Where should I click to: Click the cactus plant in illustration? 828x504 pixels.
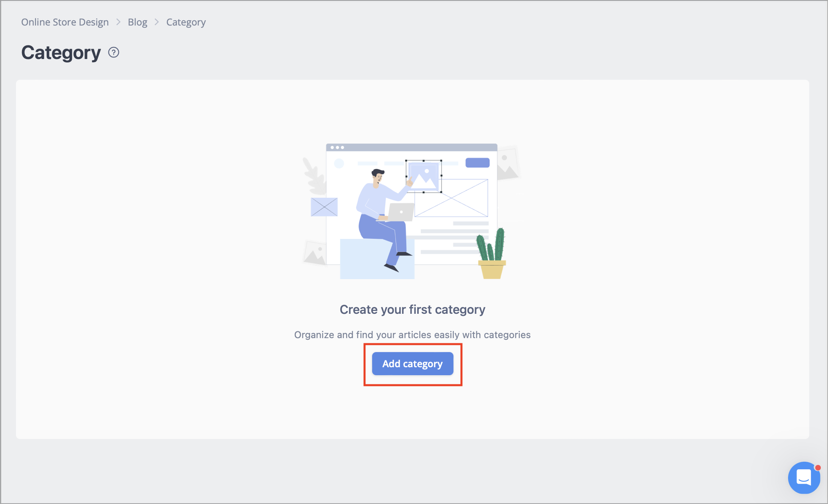tap(492, 253)
